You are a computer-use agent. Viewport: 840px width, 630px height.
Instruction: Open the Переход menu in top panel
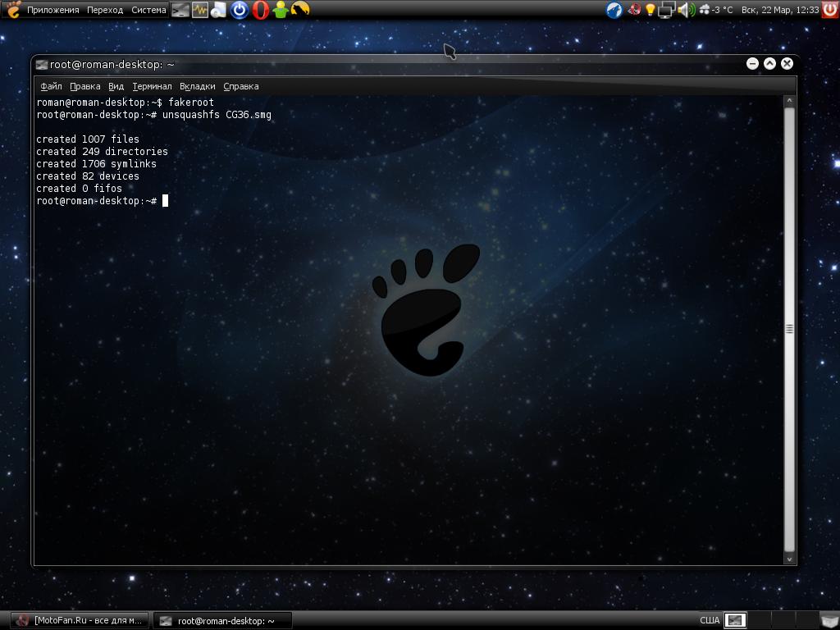[x=105, y=10]
